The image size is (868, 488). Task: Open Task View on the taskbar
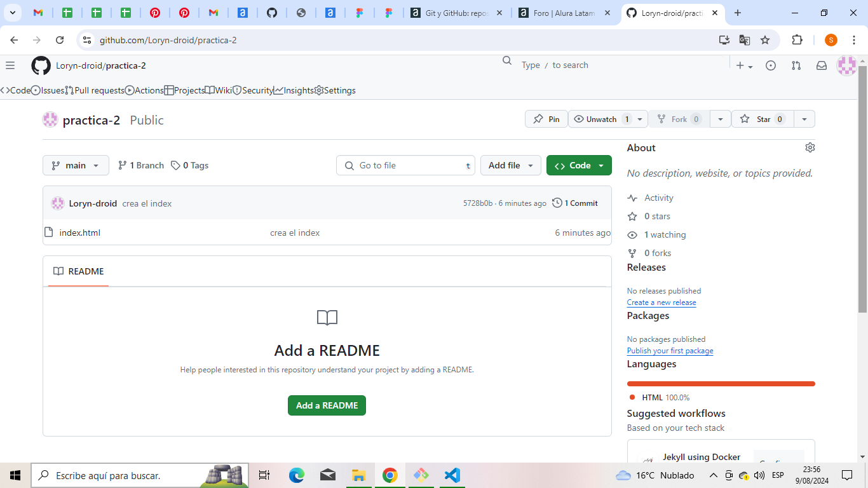coord(264,475)
